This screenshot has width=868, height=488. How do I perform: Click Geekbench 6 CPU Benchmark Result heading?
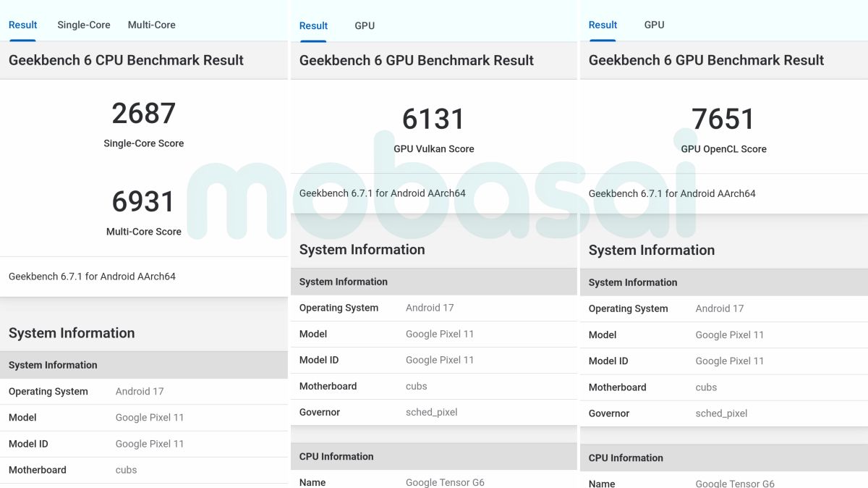coord(127,60)
